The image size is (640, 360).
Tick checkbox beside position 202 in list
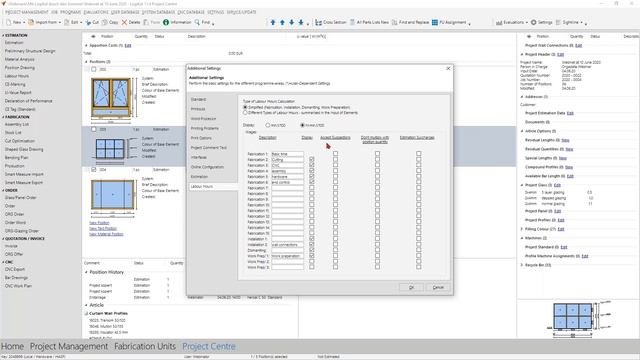[94, 69]
